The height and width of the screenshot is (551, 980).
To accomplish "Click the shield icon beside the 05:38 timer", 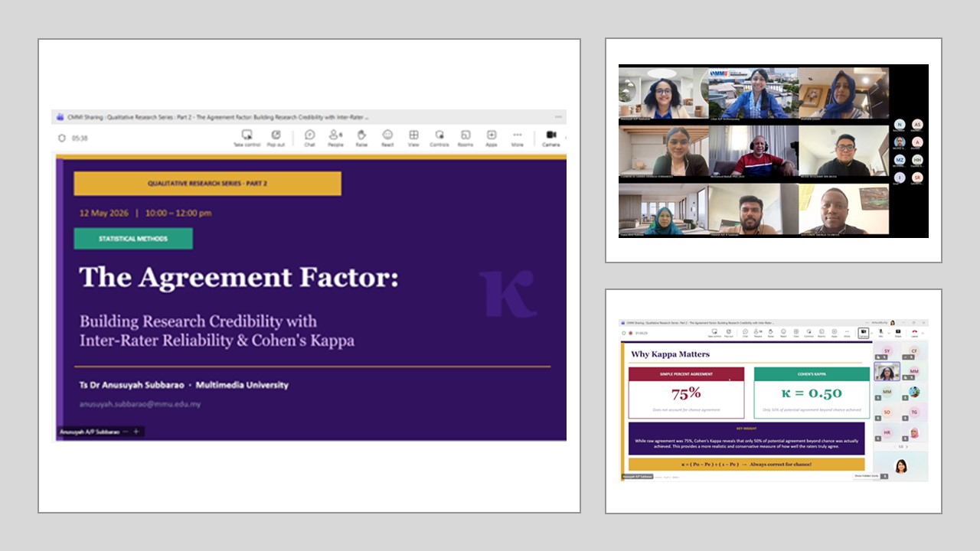I will tap(62, 139).
